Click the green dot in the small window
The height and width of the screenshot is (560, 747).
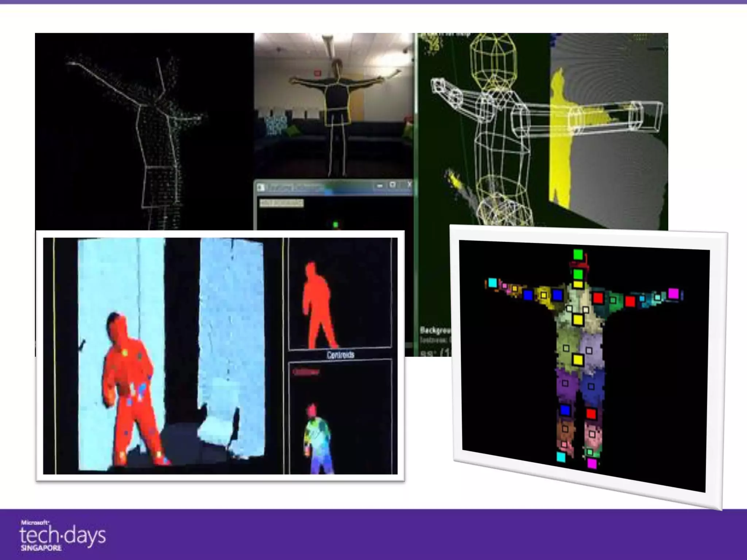[x=336, y=225]
